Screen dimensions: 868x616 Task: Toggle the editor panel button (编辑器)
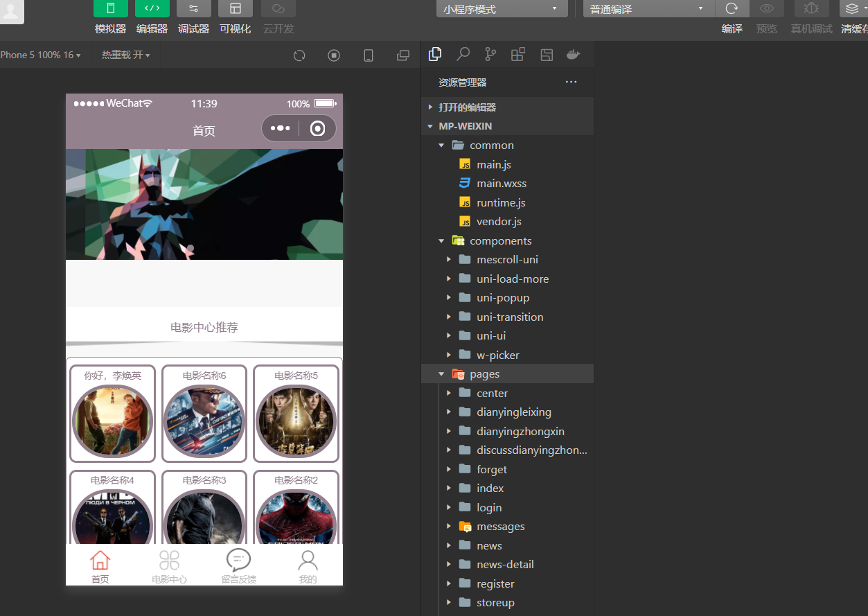point(152,8)
